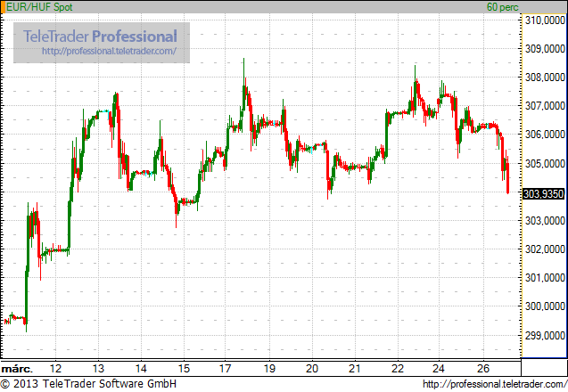Click date 21 on the time axis
Image resolution: width=568 pixels, height=392 pixels.
[x=355, y=369]
